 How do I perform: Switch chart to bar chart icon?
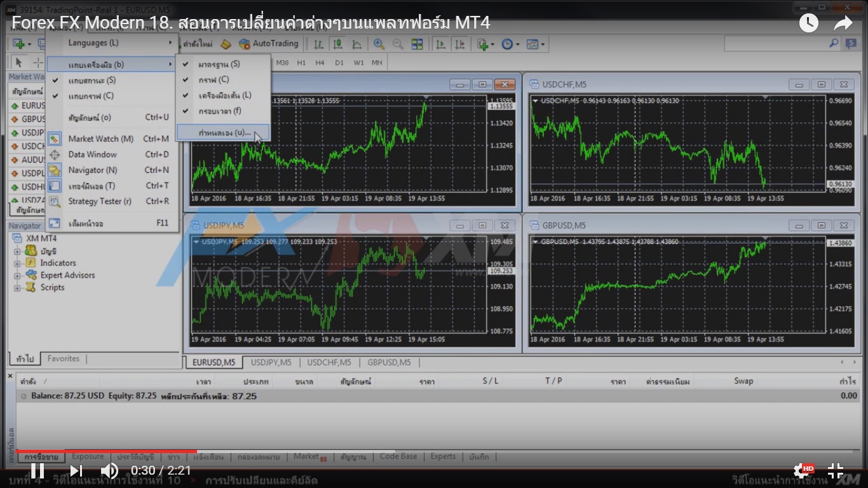pyautogui.click(x=318, y=44)
